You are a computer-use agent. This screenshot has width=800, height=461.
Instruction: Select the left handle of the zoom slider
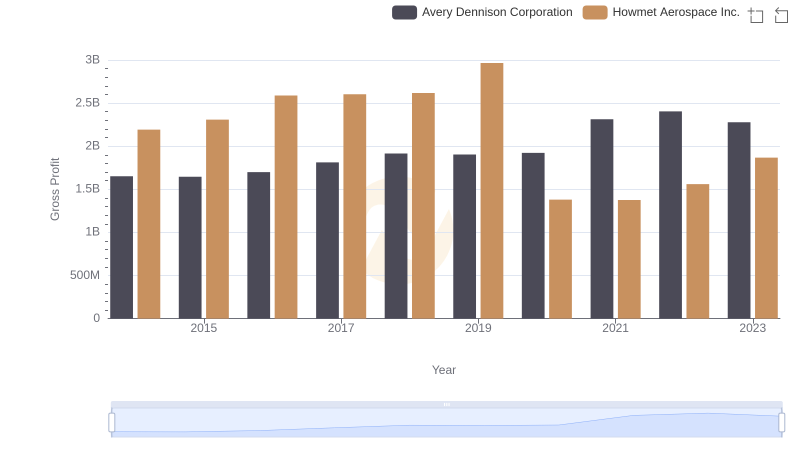[112, 422]
